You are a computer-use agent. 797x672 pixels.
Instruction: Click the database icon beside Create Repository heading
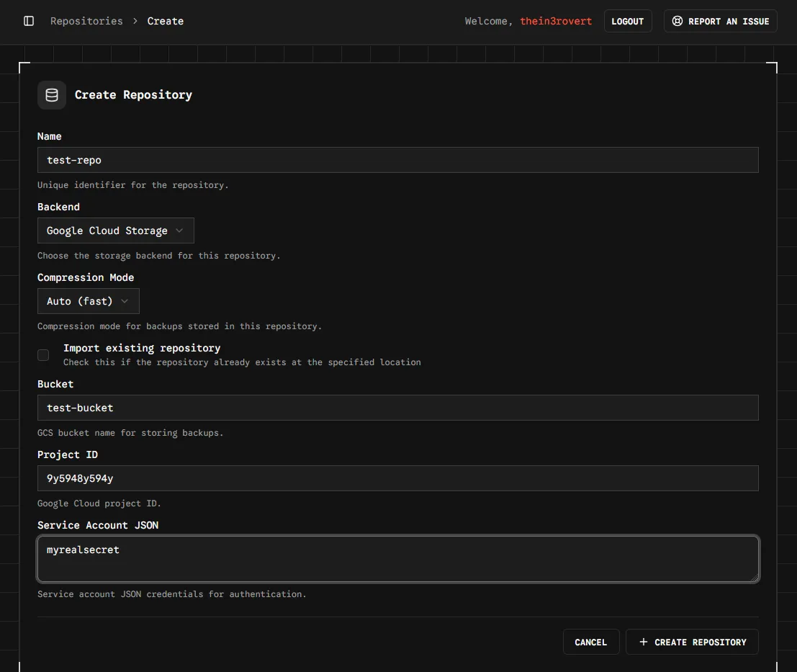[52, 95]
